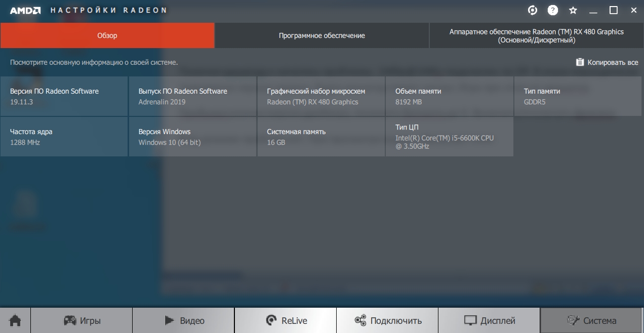The height and width of the screenshot is (333, 644).
Task: Switch to Программное обеспечение tab
Action: [x=322, y=35]
